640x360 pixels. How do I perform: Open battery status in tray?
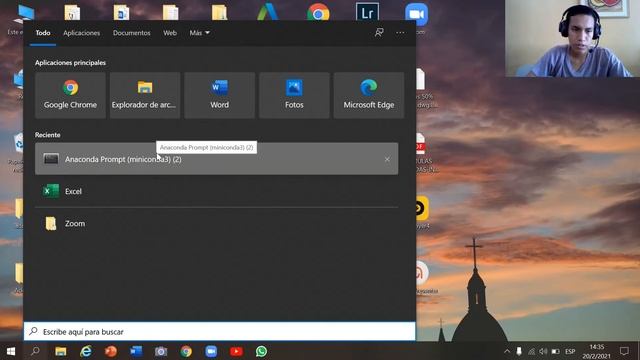(x=555, y=351)
